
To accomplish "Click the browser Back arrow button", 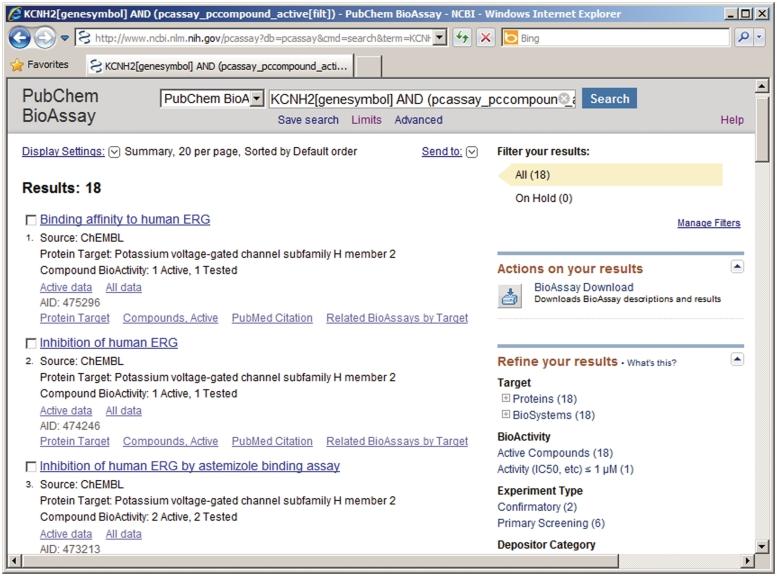I will (x=21, y=38).
